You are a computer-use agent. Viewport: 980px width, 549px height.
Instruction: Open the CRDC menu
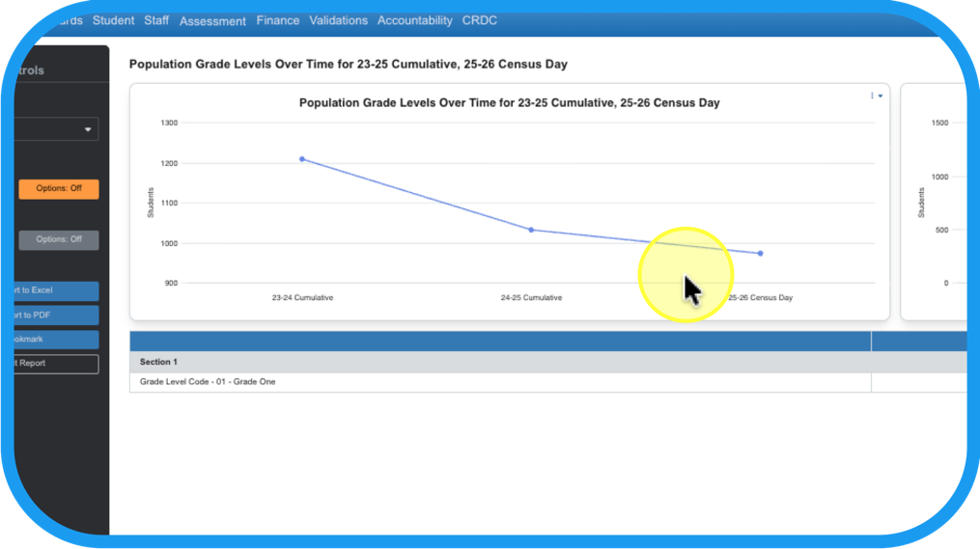coord(480,20)
